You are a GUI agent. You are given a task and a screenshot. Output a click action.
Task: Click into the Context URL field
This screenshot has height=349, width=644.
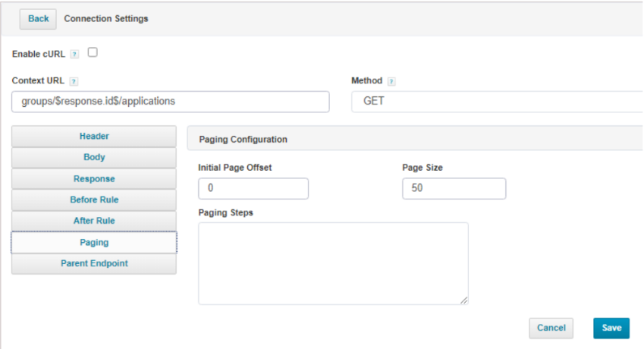(171, 102)
